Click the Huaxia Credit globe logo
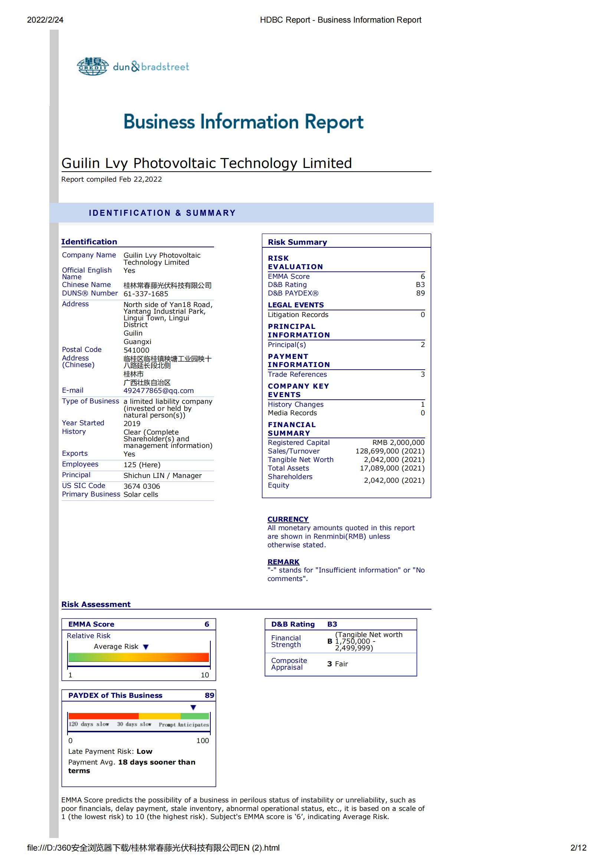The height and width of the screenshot is (868, 614). (x=93, y=66)
